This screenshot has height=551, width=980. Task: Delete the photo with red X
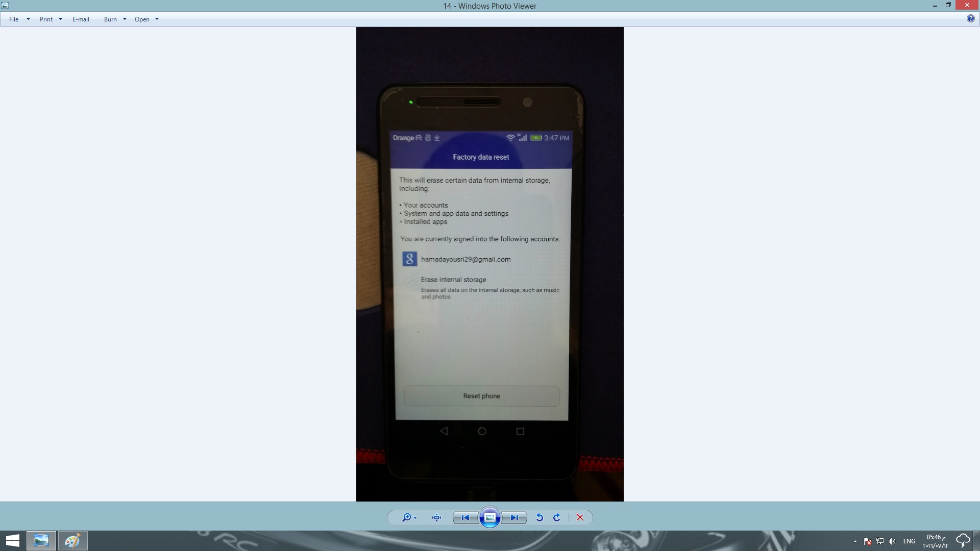pyautogui.click(x=580, y=517)
